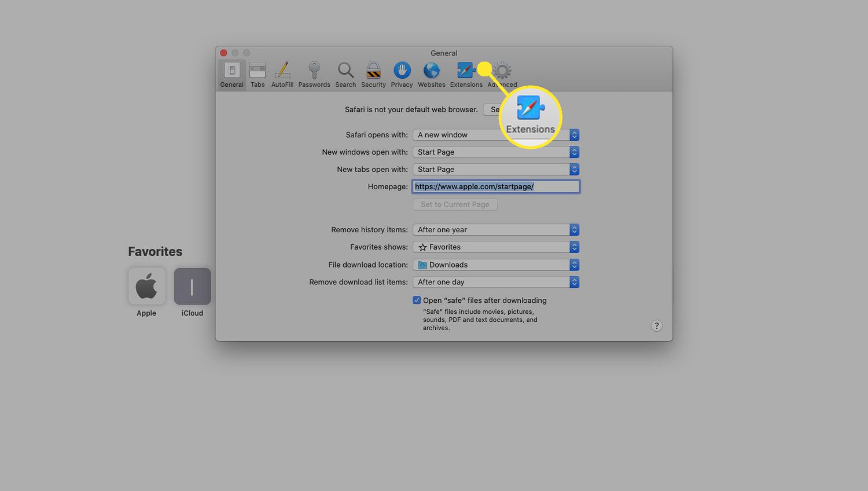The height and width of the screenshot is (491, 868).
Task: Open the Passwords preferences pane
Action: [314, 75]
